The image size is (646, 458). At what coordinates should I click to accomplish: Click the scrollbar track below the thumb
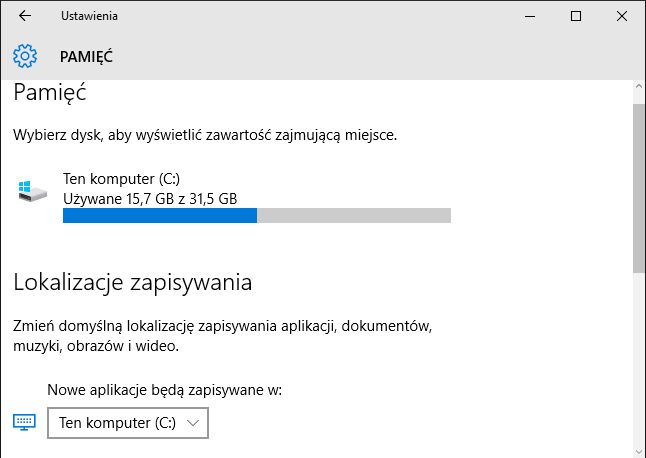coord(639,359)
